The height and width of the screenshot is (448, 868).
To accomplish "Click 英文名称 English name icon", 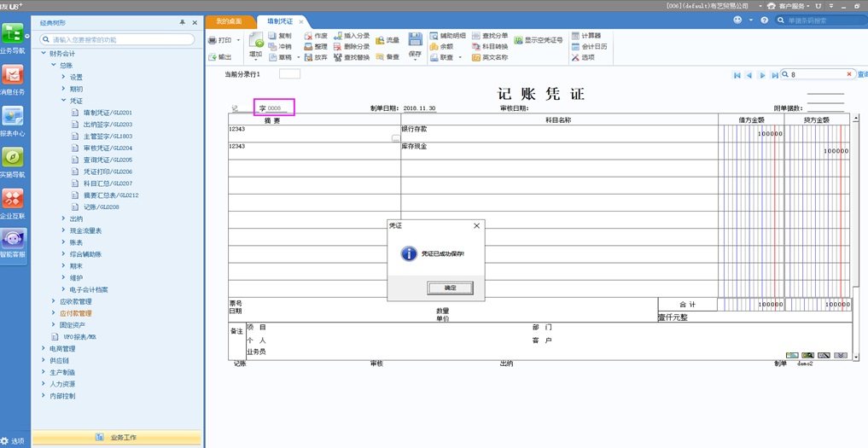I will [476, 57].
